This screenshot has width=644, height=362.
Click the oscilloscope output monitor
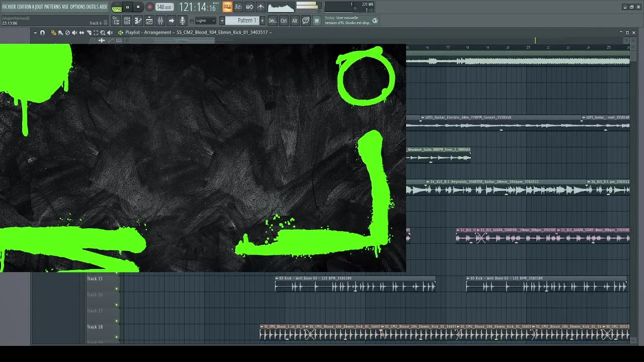coord(281,7)
